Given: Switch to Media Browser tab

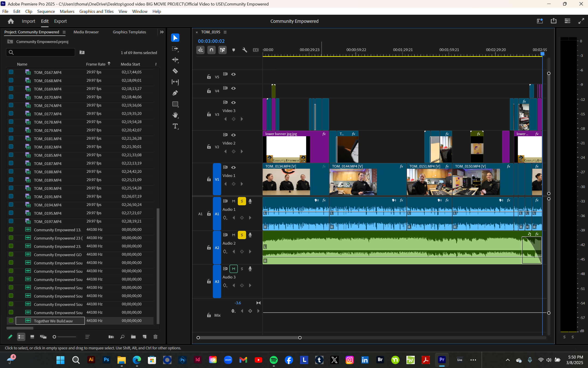Looking at the screenshot, I should (86, 32).
